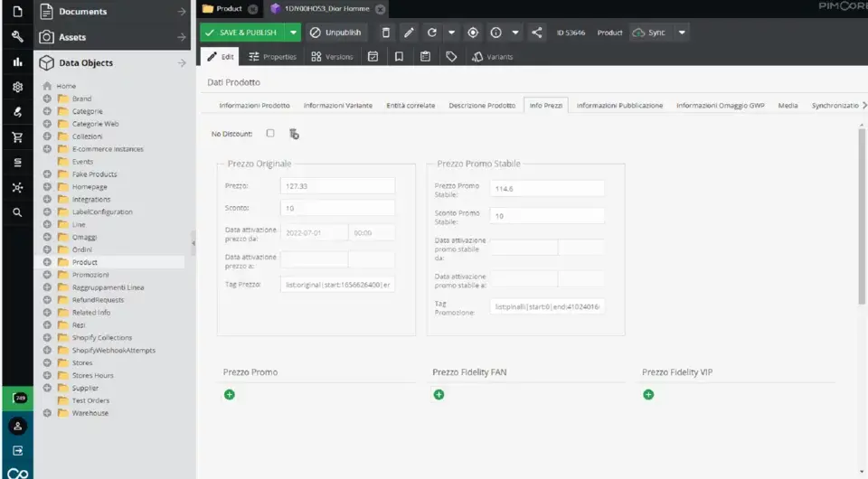Open the info options dropdown arrow
The image size is (868, 479).
tap(515, 33)
